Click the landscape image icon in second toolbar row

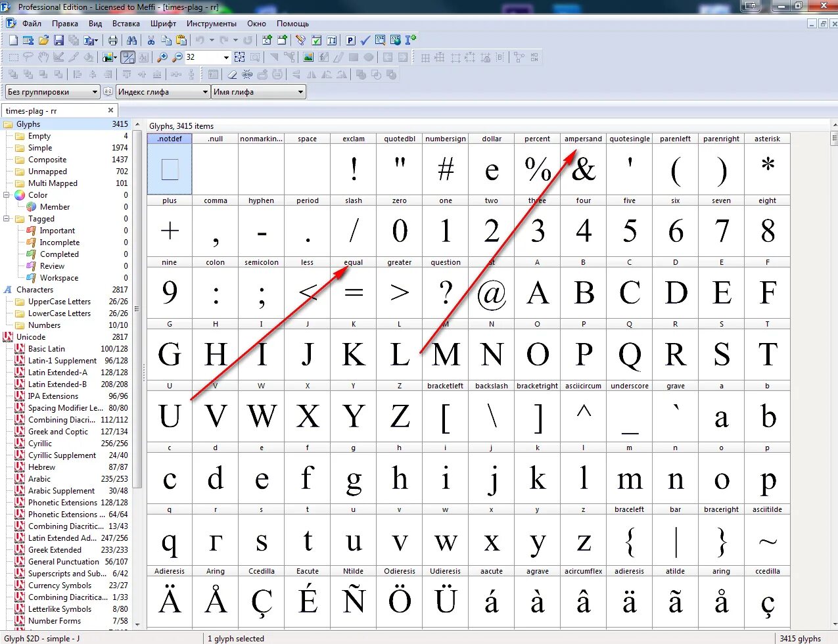tap(308, 57)
